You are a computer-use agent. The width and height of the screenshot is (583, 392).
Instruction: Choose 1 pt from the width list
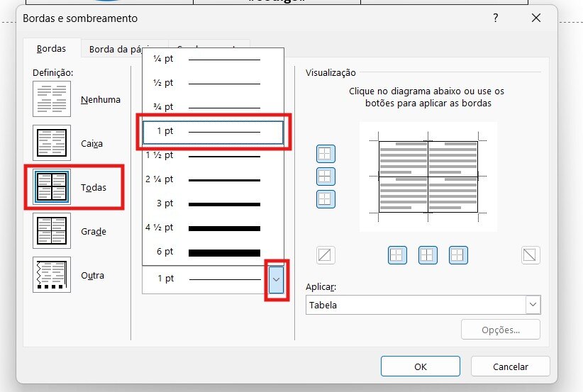(213, 132)
